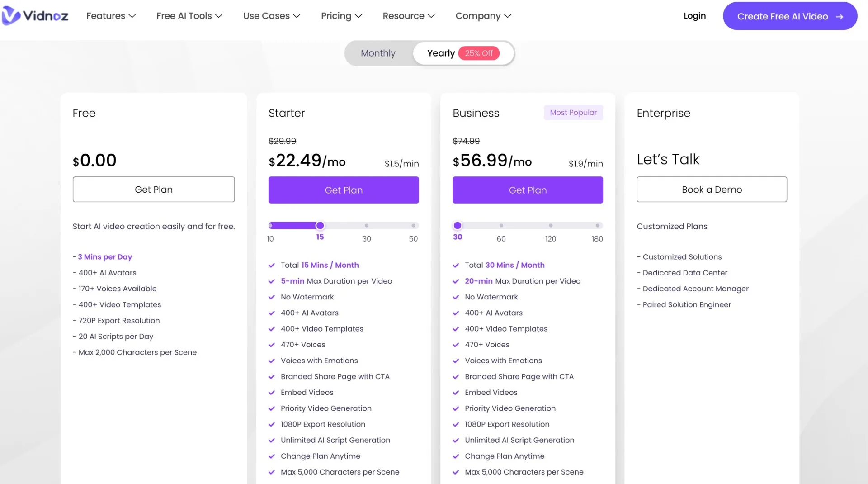This screenshot has width=868, height=484.
Task: Select 30 minutes on the Starter slider
Action: click(x=367, y=225)
